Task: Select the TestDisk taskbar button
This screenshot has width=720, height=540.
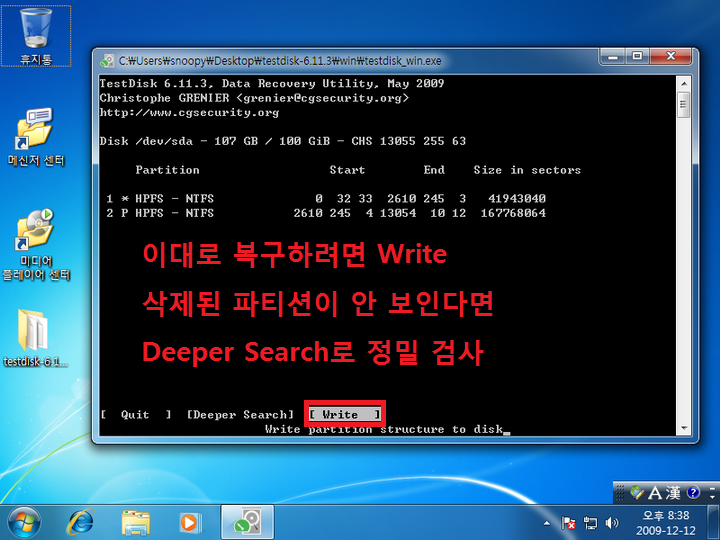Action: (248, 523)
